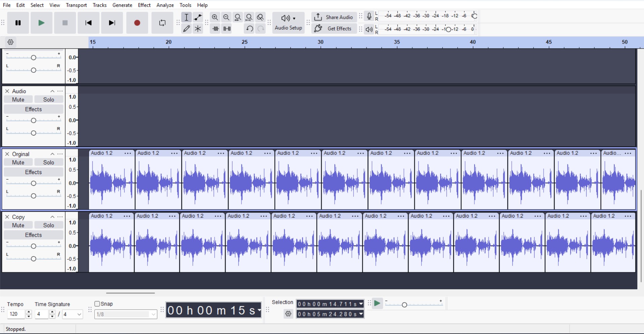Activate the Draw tool
The image size is (644, 334).
tap(186, 29)
